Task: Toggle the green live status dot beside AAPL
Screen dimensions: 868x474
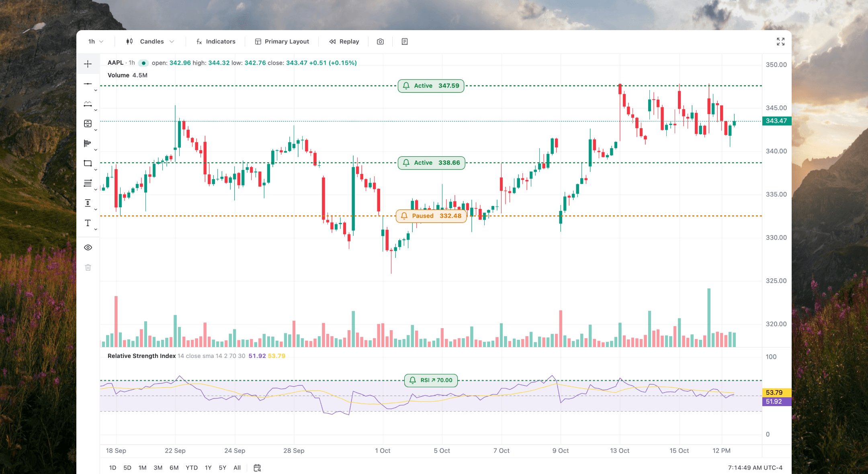Action: click(143, 63)
